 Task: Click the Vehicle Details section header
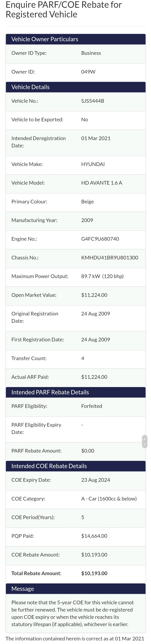coord(30,87)
